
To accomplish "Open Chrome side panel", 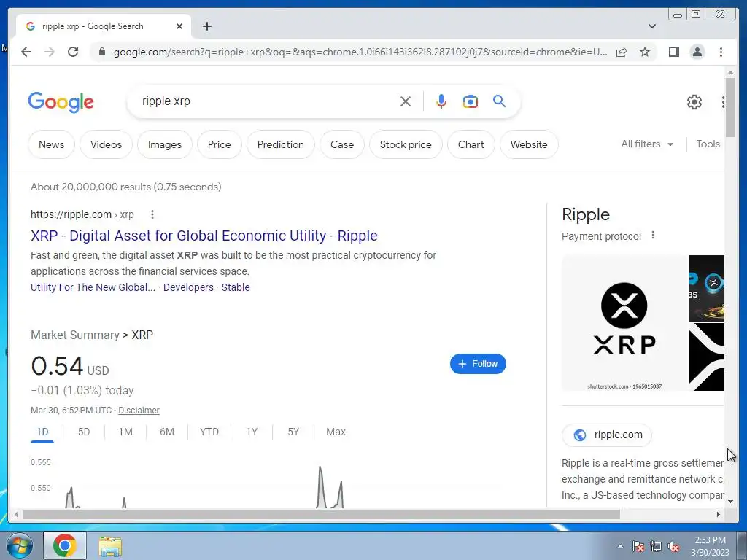I will point(673,52).
